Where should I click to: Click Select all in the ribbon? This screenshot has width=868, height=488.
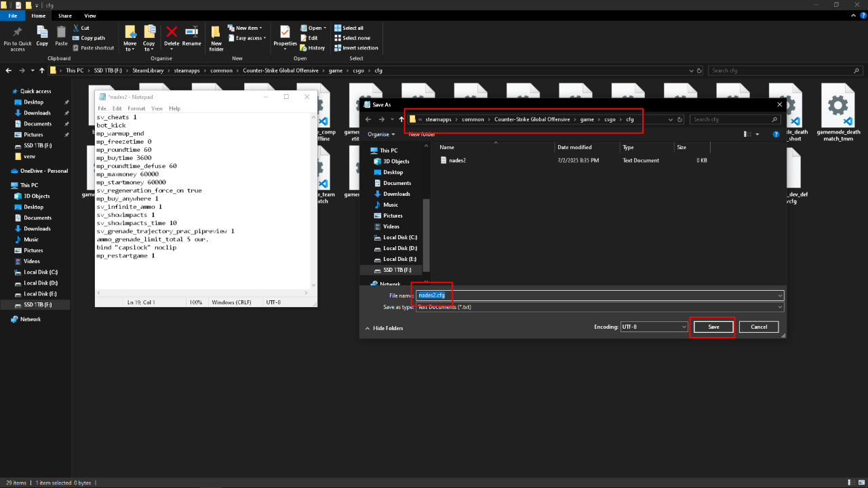349,28
